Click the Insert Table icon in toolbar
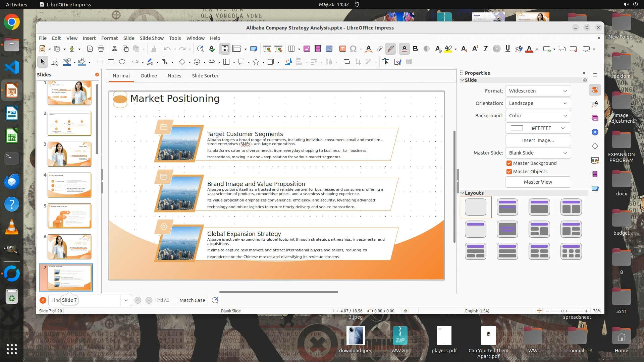This screenshot has height=362, width=644. [x=291, y=49]
